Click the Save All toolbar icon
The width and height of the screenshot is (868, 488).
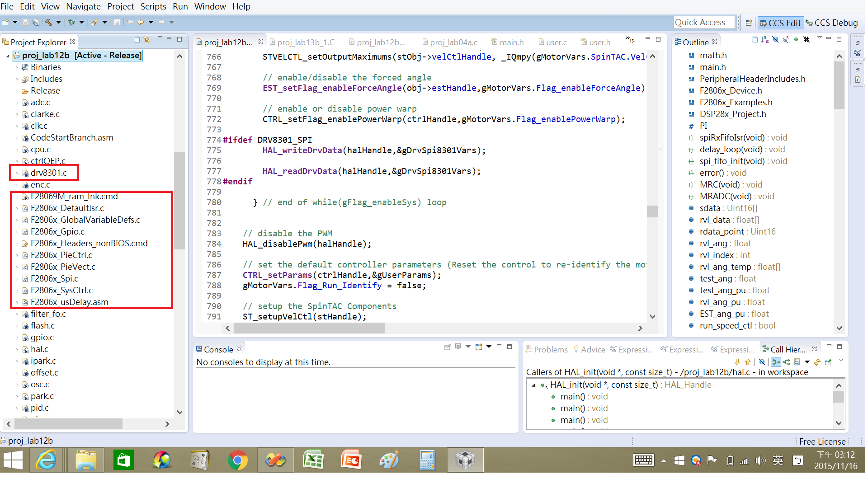click(35, 22)
